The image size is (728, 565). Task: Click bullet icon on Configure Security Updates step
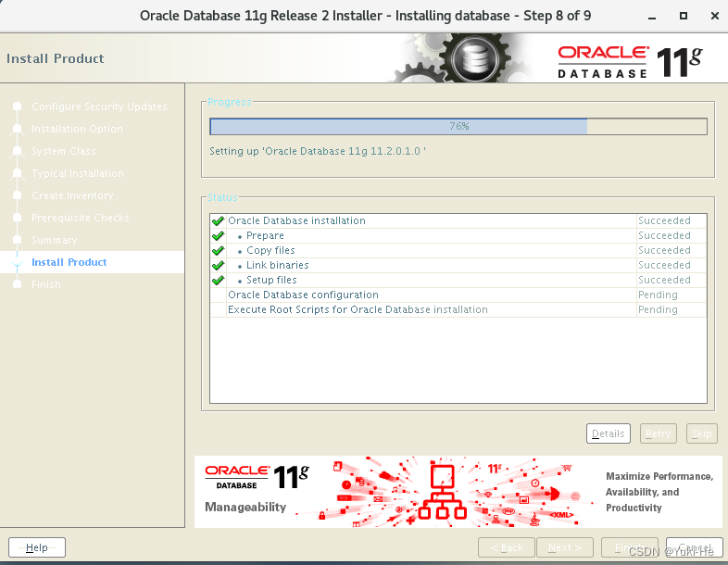pyautogui.click(x=18, y=107)
